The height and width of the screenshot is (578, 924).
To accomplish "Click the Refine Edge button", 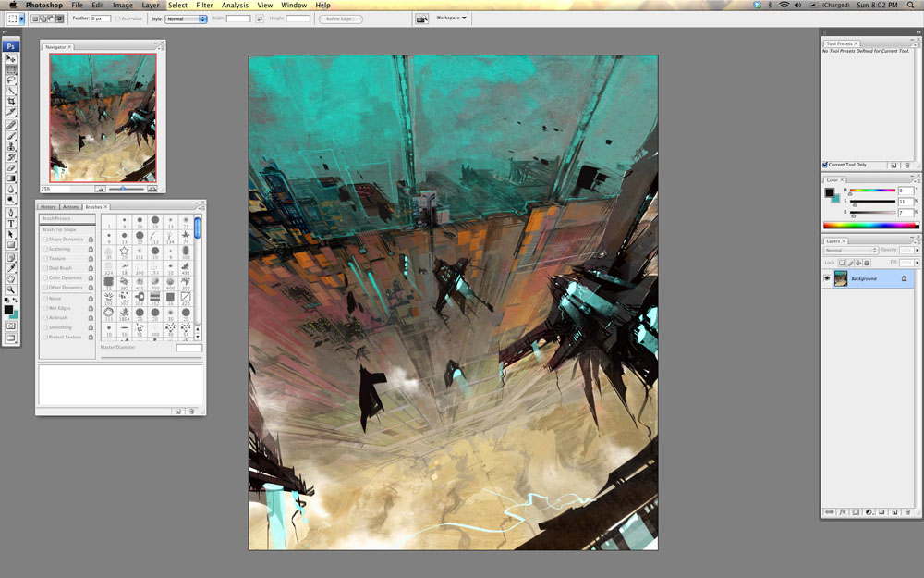I will click(x=341, y=18).
